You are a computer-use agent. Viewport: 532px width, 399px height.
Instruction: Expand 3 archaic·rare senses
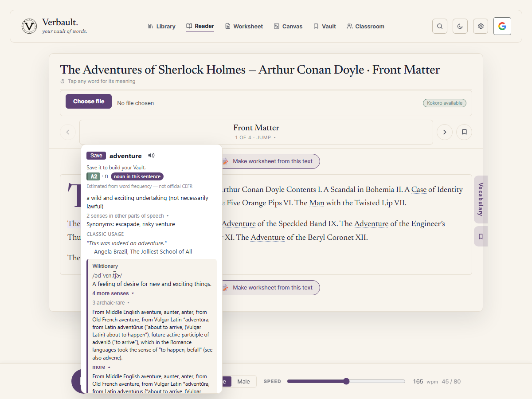tap(111, 303)
